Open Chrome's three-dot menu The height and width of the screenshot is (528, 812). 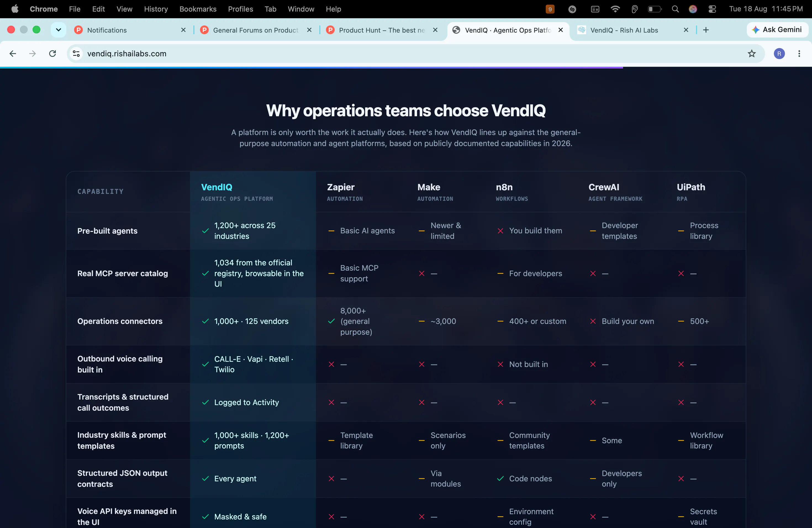[x=799, y=54]
